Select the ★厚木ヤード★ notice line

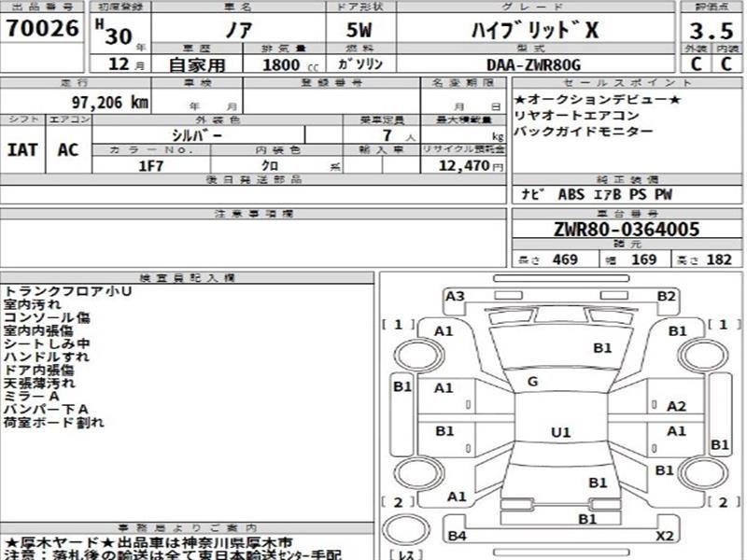pos(148,543)
